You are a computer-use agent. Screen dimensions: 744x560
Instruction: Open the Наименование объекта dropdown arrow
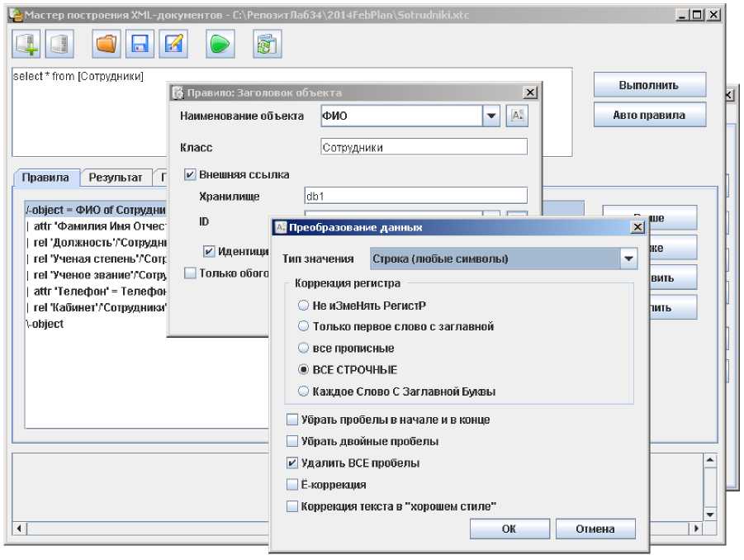491,116
